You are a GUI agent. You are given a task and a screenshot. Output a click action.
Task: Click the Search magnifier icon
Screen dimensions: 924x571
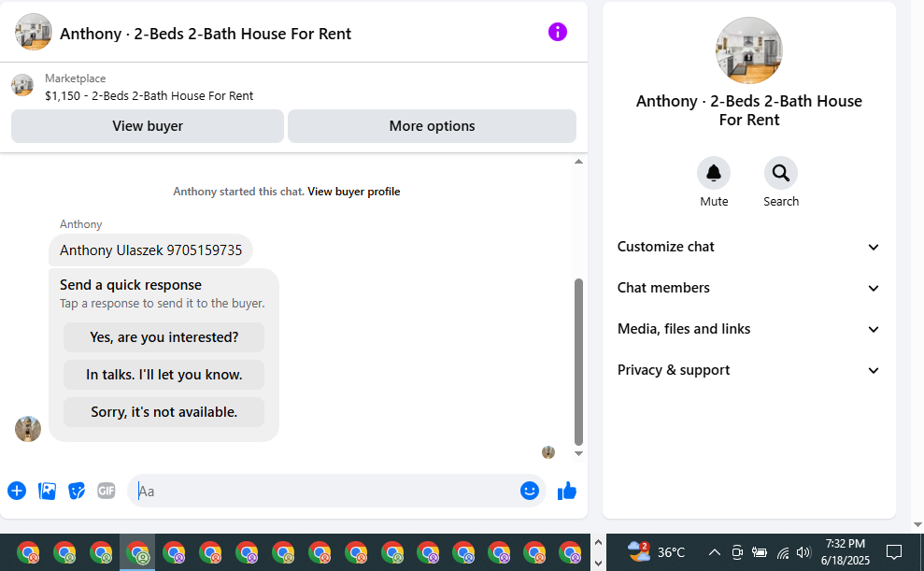(781, 173)
